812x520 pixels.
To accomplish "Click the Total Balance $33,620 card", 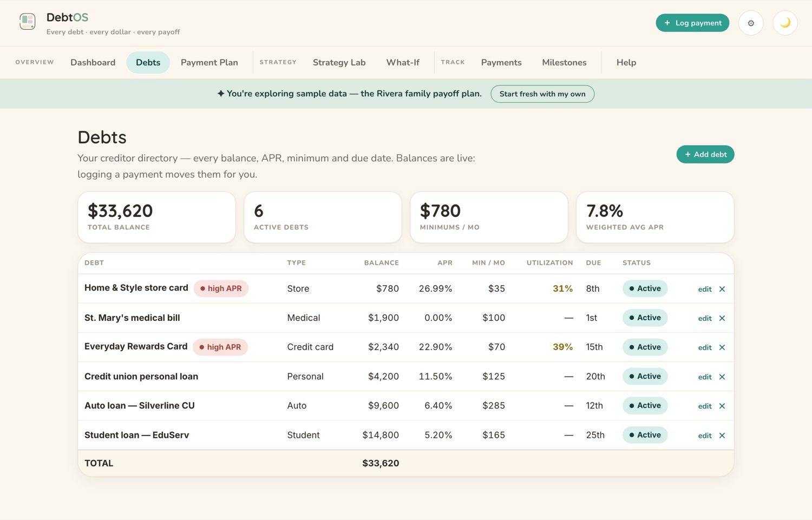I will (x=156, y=217).
